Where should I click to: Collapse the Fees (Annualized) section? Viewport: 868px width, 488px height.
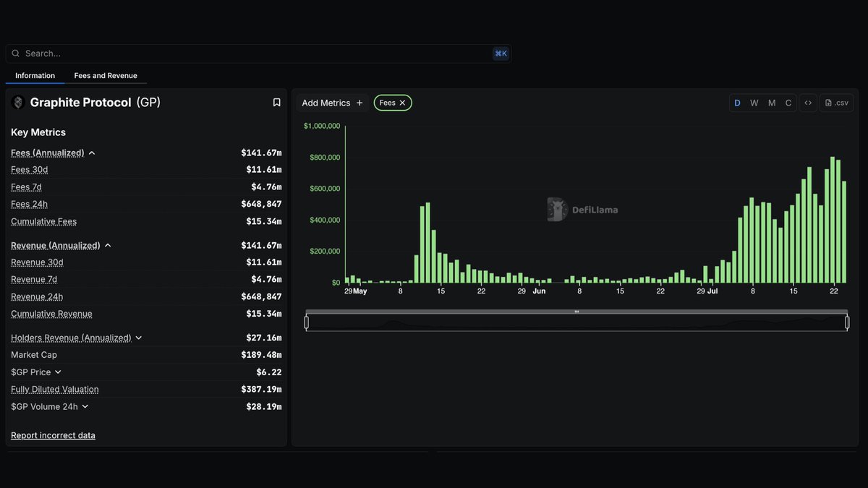pos(92,153)
